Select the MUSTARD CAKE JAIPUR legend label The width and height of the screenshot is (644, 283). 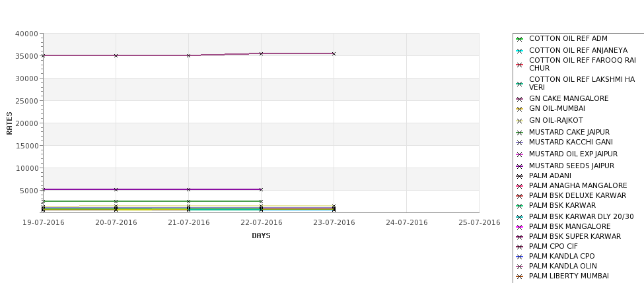pyautogui.click(x=569, y=132)
